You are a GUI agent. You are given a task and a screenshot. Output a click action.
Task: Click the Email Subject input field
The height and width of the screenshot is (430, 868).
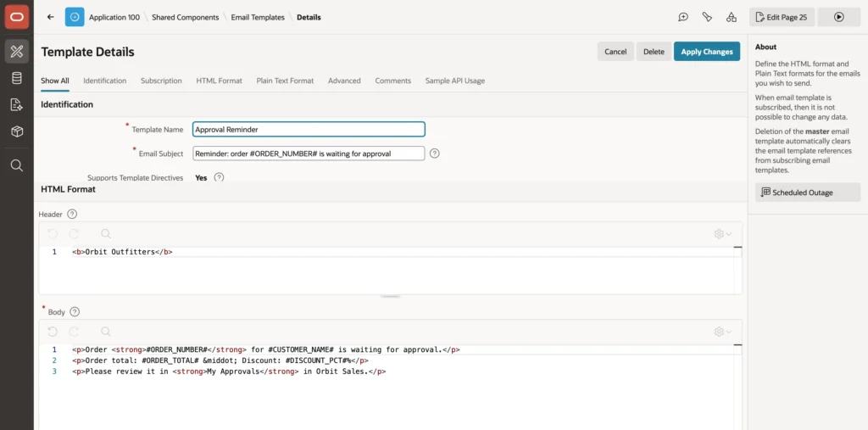click(x=309, y=154)
